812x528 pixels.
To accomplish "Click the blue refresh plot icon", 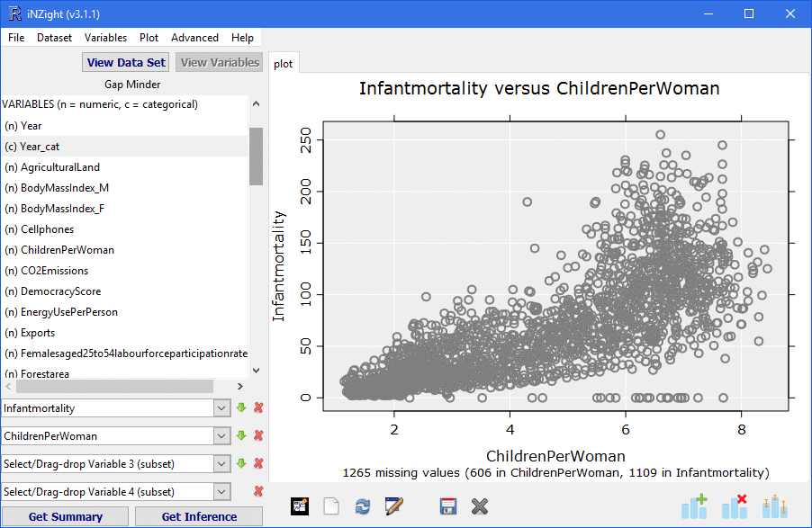I will point(363,506).
